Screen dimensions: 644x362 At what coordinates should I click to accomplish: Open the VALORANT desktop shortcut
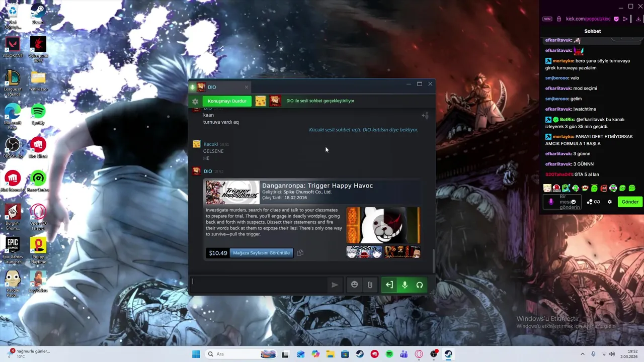pos(13,47)
